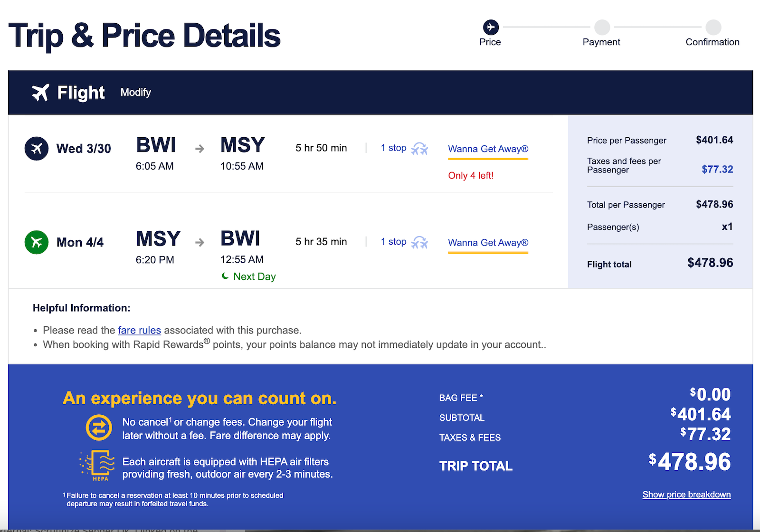Select the departing flight takeoff icon
760x532 pixels.
[x=36, y=148]
